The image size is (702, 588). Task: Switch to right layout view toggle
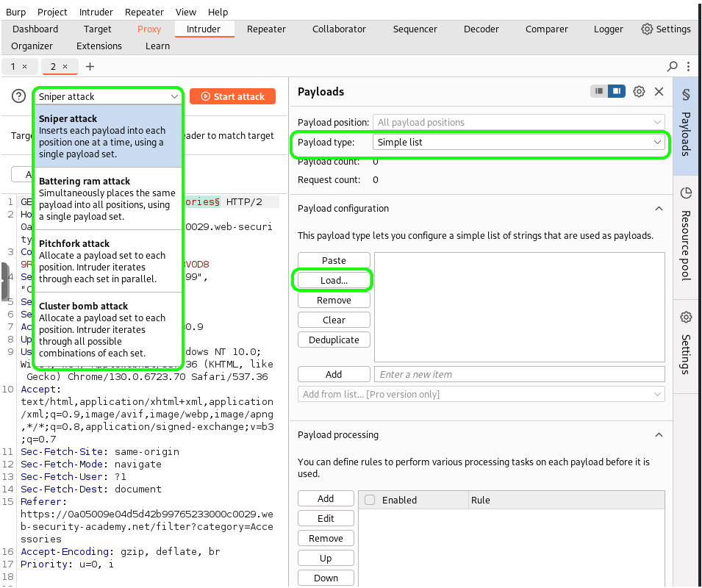[x=617, y=91]
